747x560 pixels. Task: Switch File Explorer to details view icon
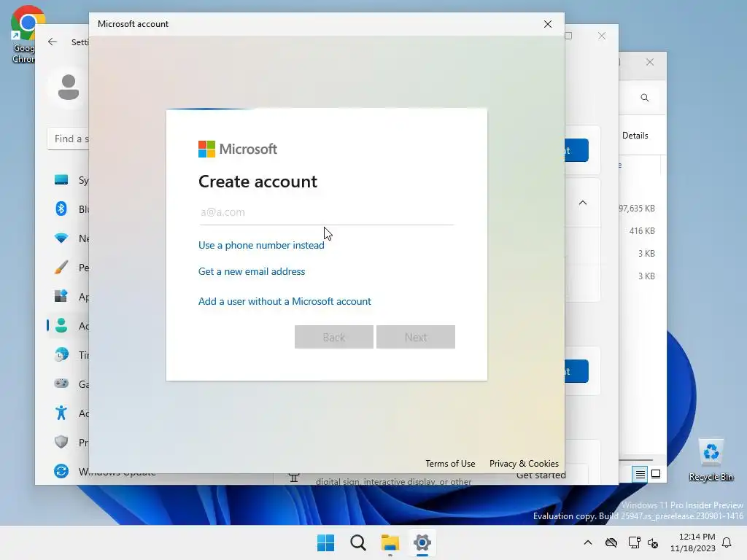point(640,474)
